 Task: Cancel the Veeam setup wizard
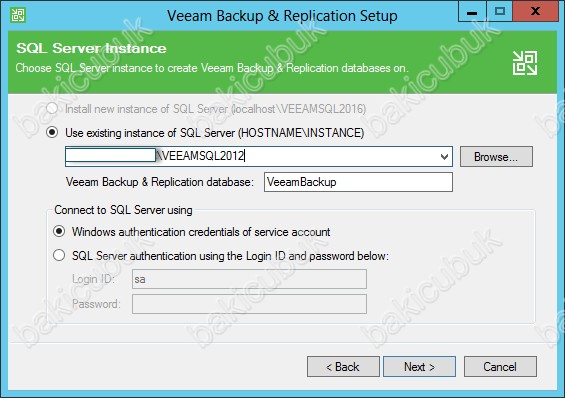[x=500, y=367]
